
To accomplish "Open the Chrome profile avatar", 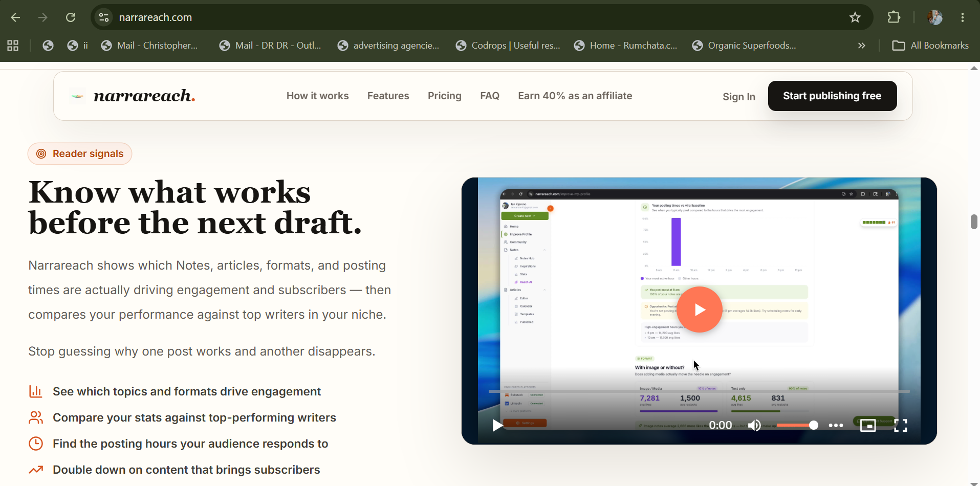I will [x=935, y=17].
